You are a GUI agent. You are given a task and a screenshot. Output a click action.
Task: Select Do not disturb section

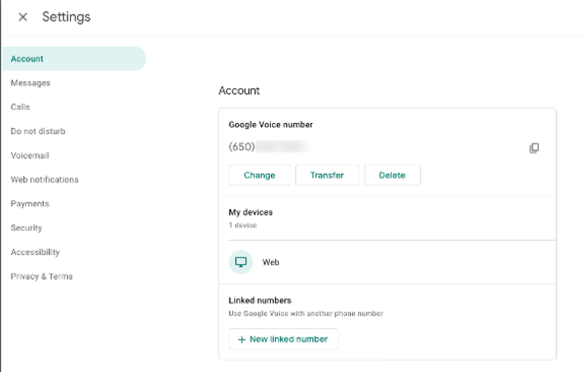coord(38,131)
